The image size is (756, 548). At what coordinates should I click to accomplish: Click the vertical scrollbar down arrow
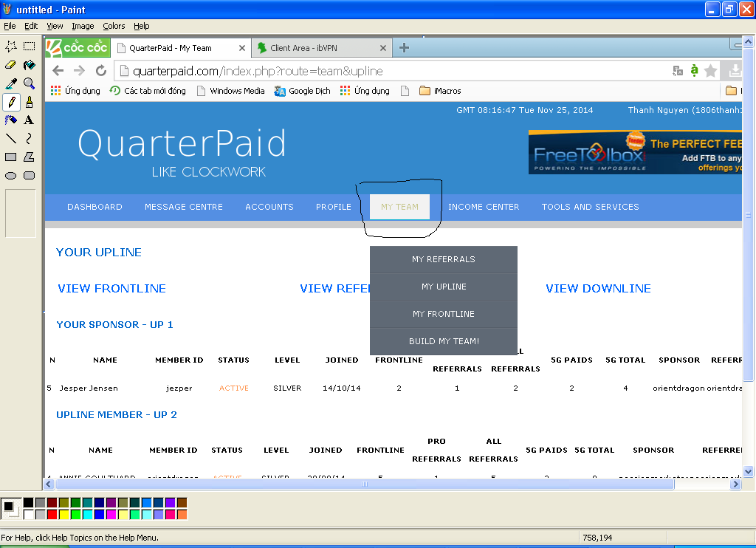tap(748, 471)
